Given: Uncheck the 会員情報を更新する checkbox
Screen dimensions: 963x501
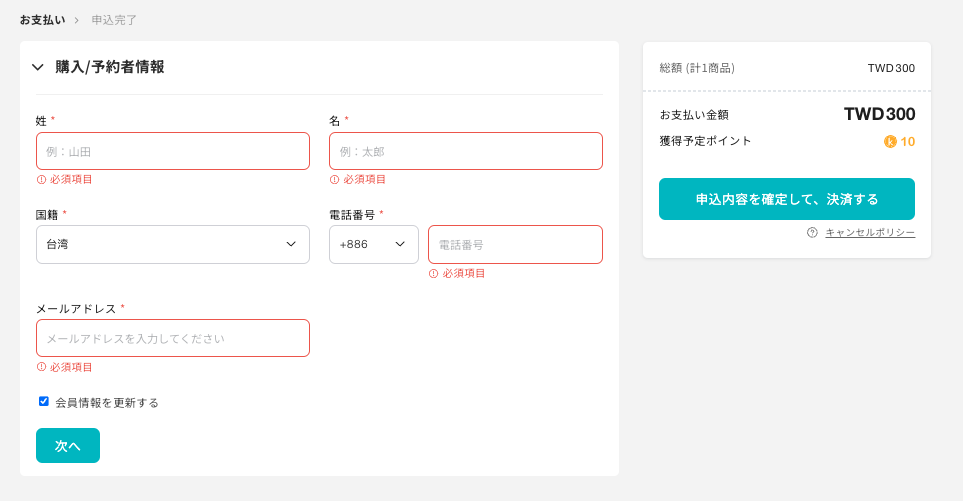Looking at the screenshot, I should [44, 401].
